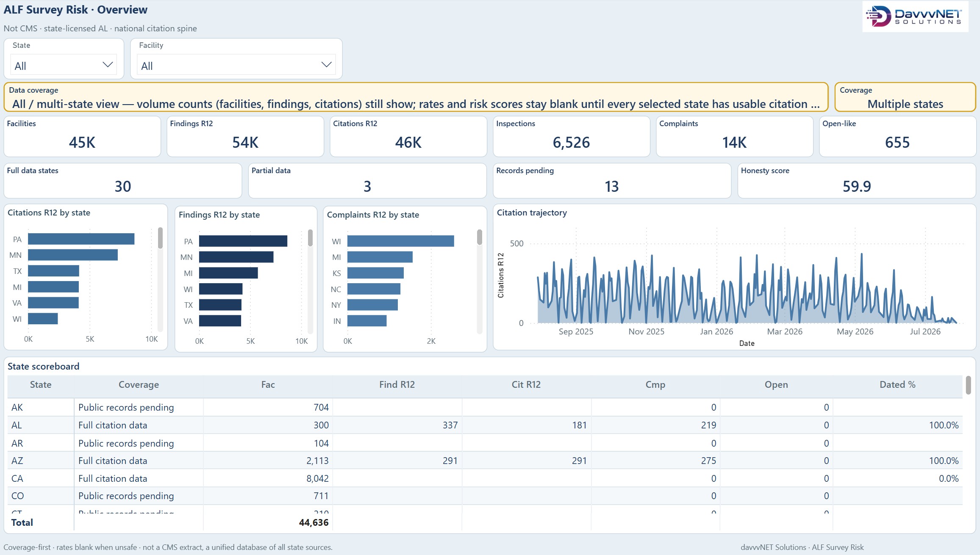The image size is (980, 555).
Task: Select the IN bar in Complaints R12 chart
Action: [367, 321]
